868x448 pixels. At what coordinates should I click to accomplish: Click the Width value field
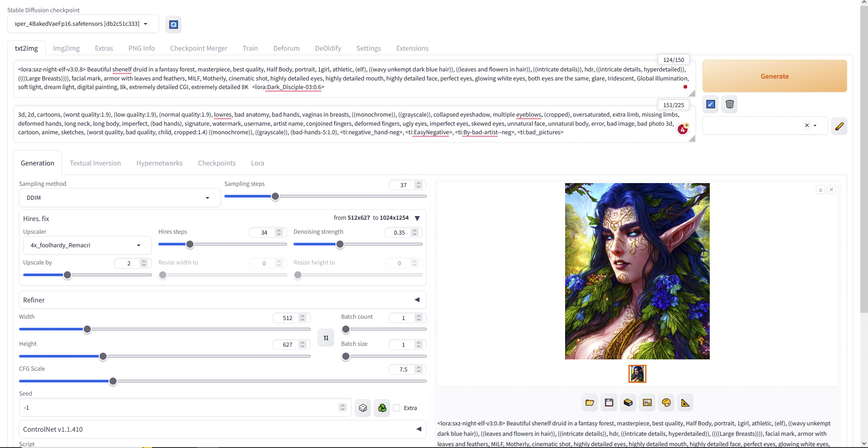[x=290, y=318]
